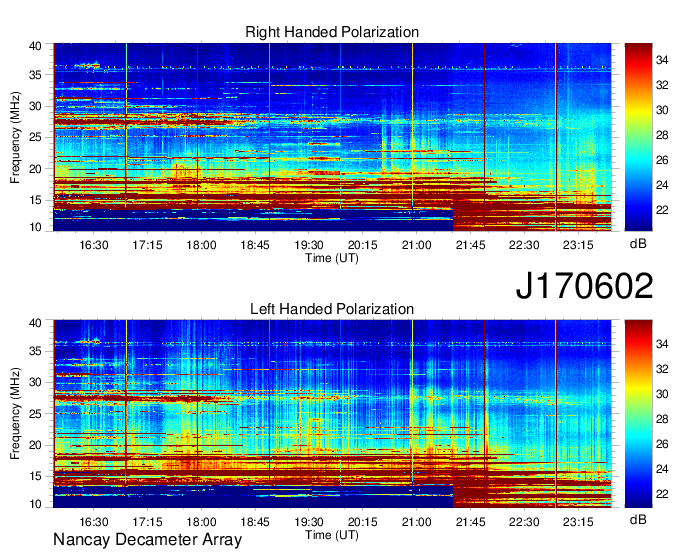Viewport: 680px width, 552px height.
Task: Click the right-handed polarization spectrogram image
Action: coord(332,137)
